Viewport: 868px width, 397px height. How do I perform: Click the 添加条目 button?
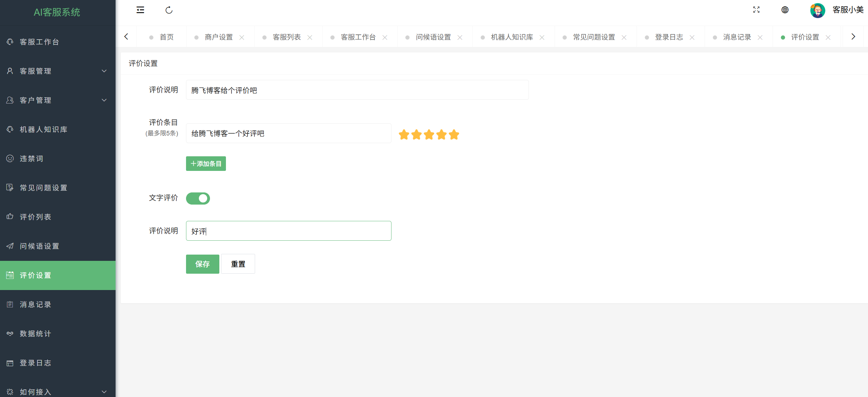(x=205, y=163)
